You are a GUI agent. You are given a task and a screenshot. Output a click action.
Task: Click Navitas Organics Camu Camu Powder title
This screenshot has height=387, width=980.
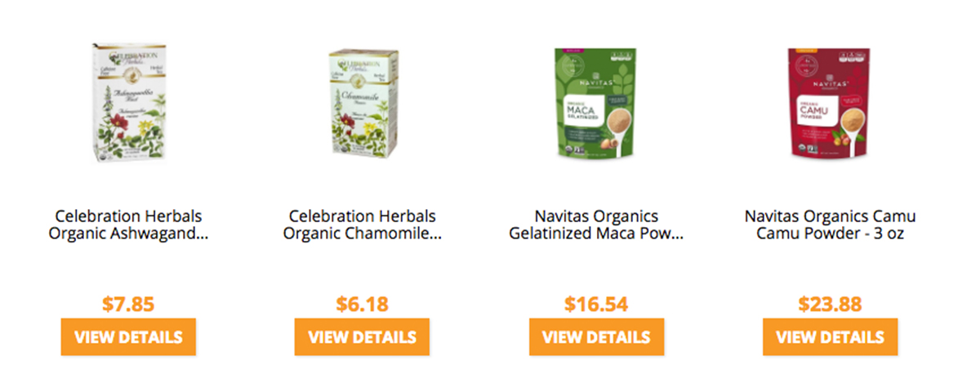pos(831,225)
